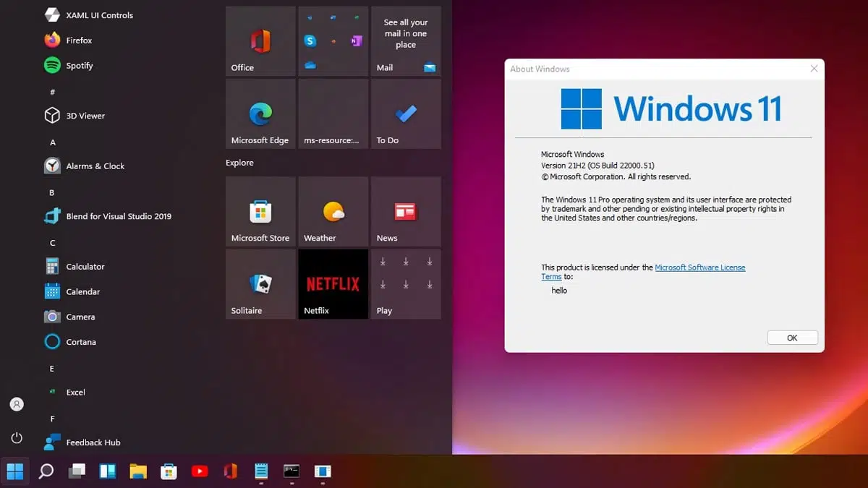The image size is (868, 488).
Task: Open Spotify from the apps list
Action: click(x=80, y=65)
